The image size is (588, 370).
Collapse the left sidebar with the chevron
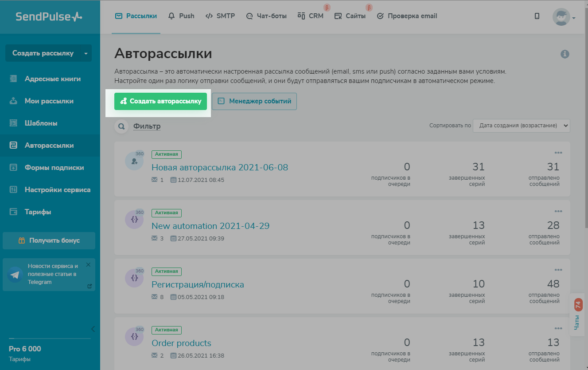[93, 329]
